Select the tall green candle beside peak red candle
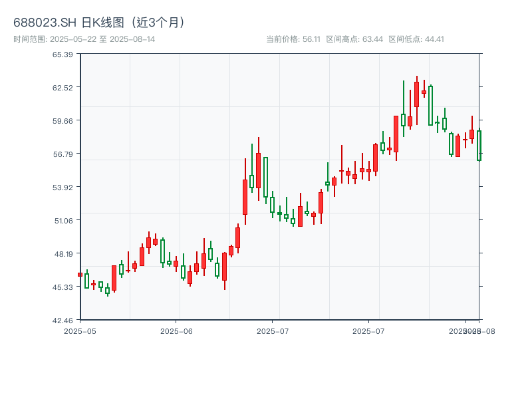The image size is (532, 399). pos(430,105)
